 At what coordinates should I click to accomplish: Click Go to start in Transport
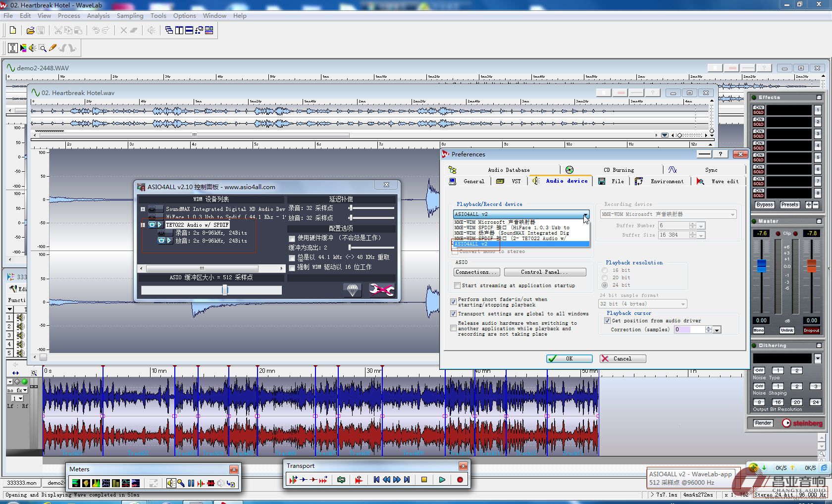(x=376, y=479)
